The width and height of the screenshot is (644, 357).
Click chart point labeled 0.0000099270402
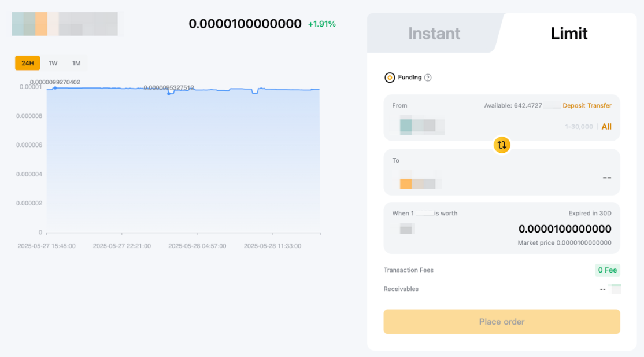click(x=55, y=88)
